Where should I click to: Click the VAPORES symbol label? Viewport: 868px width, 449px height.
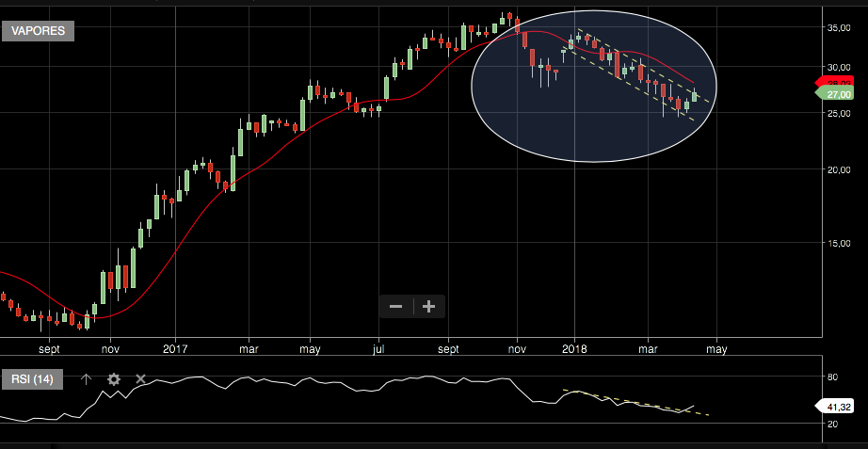coord(38,30)
